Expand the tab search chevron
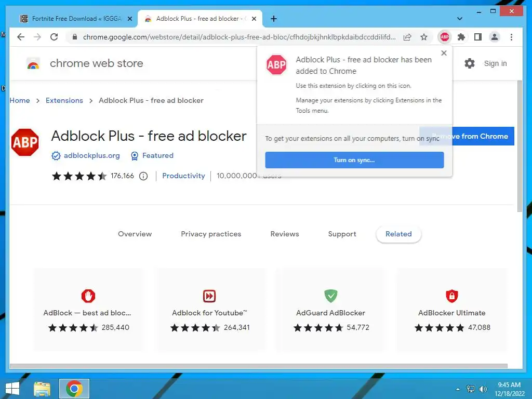This screenshot has height=399, width=532. pos(459,19)
